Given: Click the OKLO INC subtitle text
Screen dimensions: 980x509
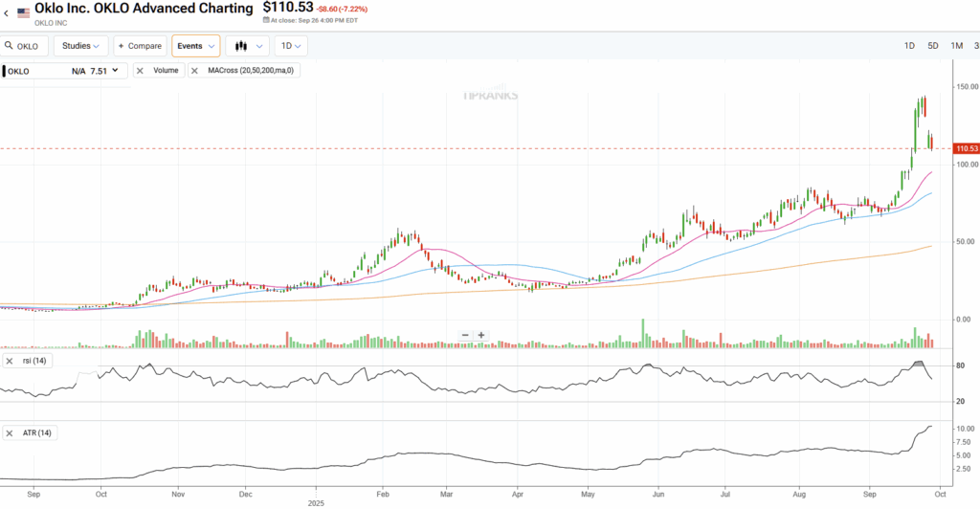Looking at the screenshot, I should click(51, 23).
